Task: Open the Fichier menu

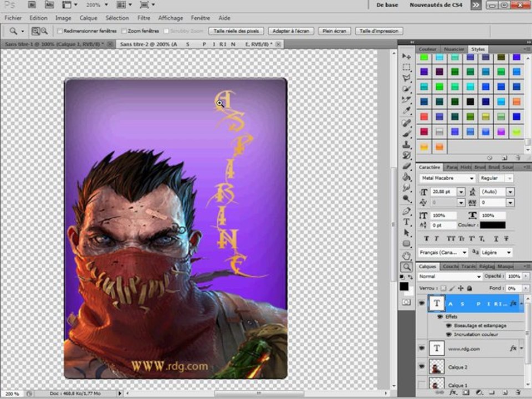Action: [13, 18]
